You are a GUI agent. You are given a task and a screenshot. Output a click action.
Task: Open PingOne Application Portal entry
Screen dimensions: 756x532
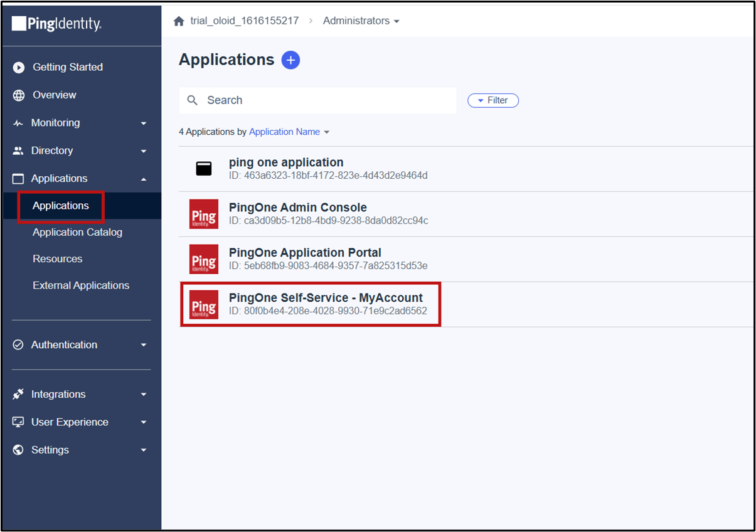click(x=466, y=259)
